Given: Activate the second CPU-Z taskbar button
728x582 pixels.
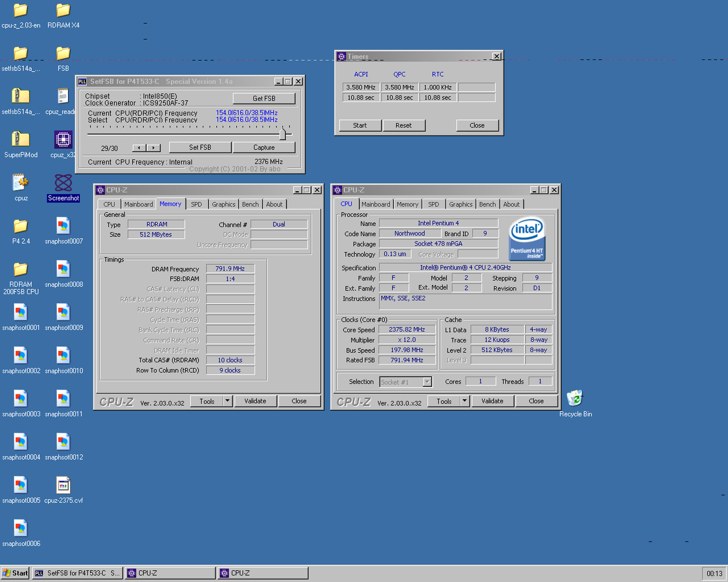Looking at the screenshot, I should pyautogui.click(x=263, y=573).
